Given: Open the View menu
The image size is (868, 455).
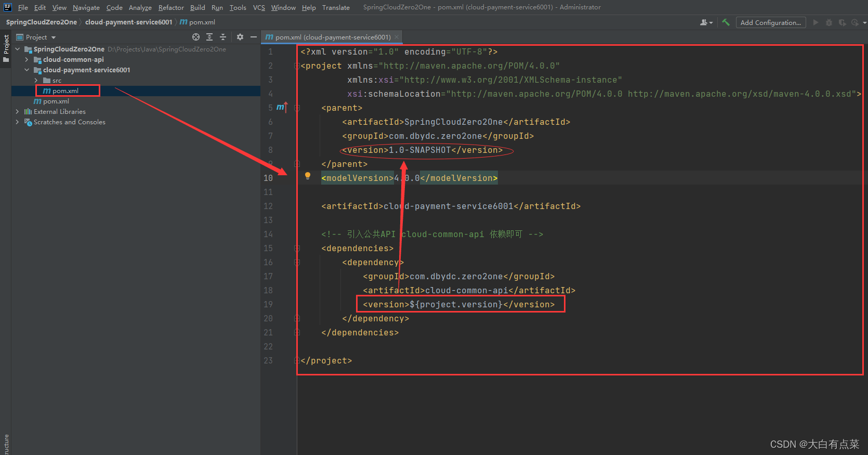Looking at the screenshot, I should point(59,7).
